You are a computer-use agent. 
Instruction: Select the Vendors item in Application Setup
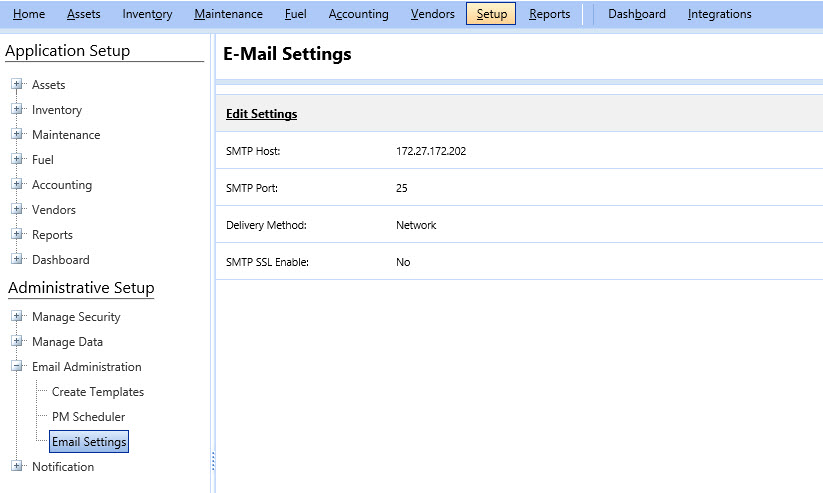pos(54,210)
